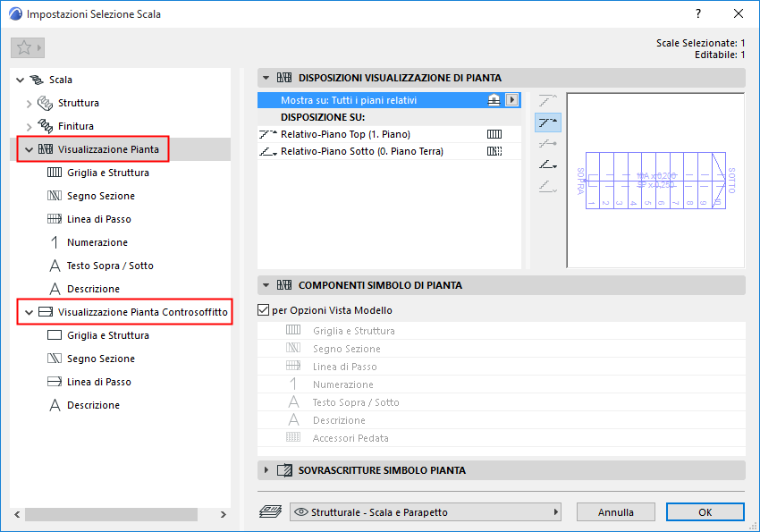
Task: Click the tree's horizontal scrollbar thumb
Action: point(111,514)
